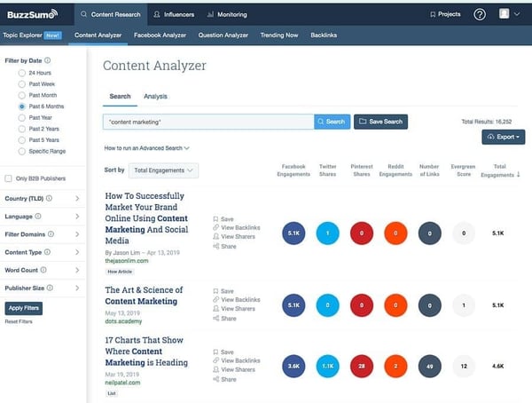View Sharers for How To Successfully Market article
The width and height of the screenshot is (532, 403).
click(x=234, y=236)
